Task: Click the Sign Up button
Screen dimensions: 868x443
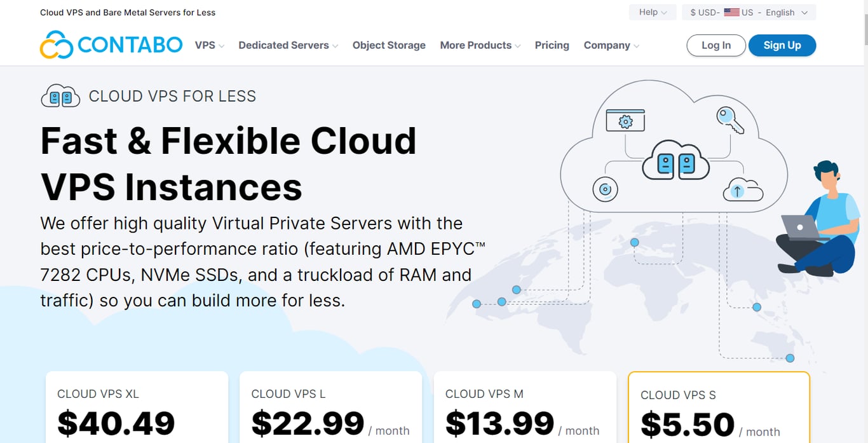Action: click(782, 45)
